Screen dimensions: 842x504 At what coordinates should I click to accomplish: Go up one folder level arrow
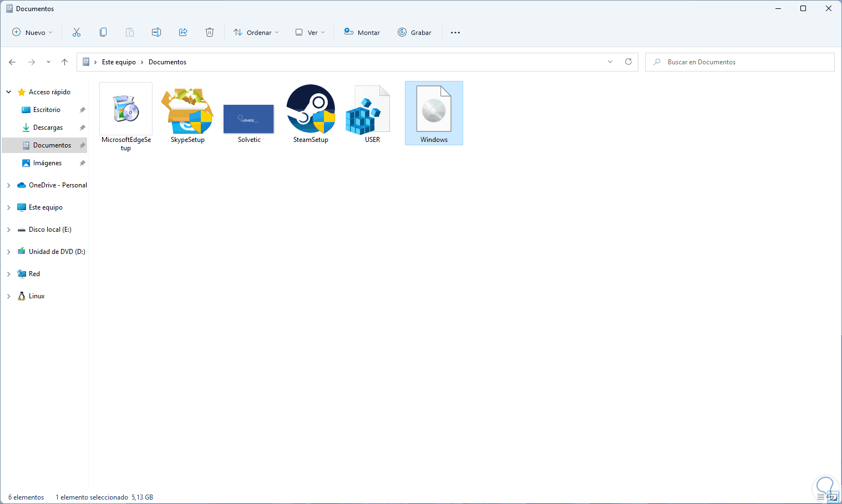coord(64,62)
